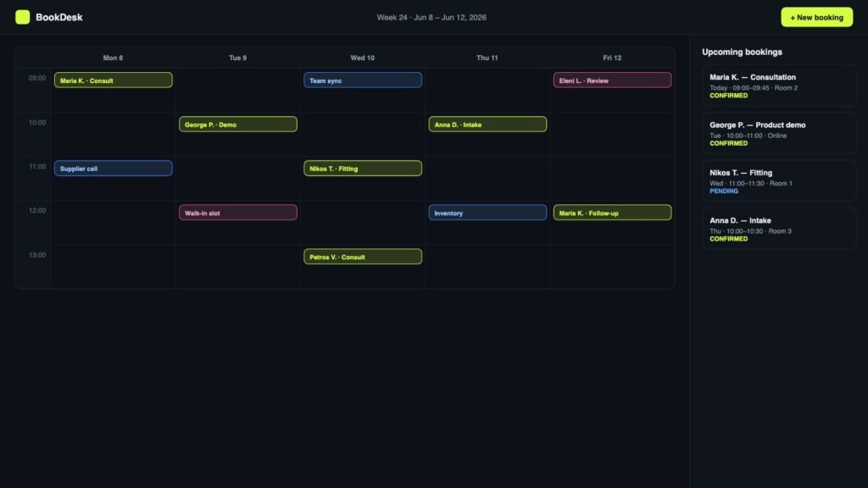868x488 pixels.
Task: Click the BookDesk app name
Action: pyautogui.click(x=58, y=17)
